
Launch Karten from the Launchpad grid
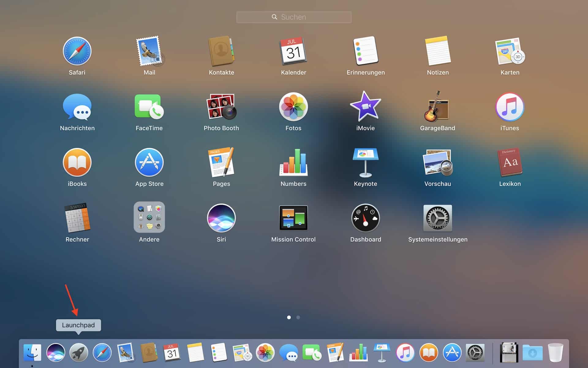tap(510, 51)
